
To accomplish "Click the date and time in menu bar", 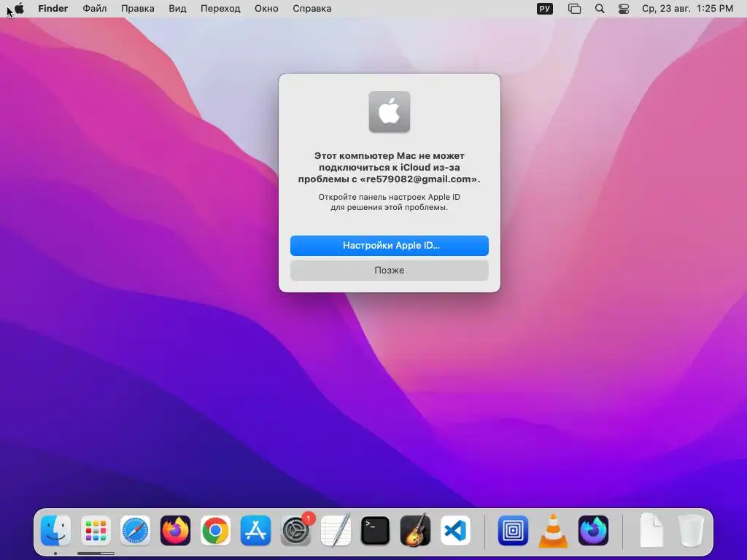I will (x=687, y=9).
